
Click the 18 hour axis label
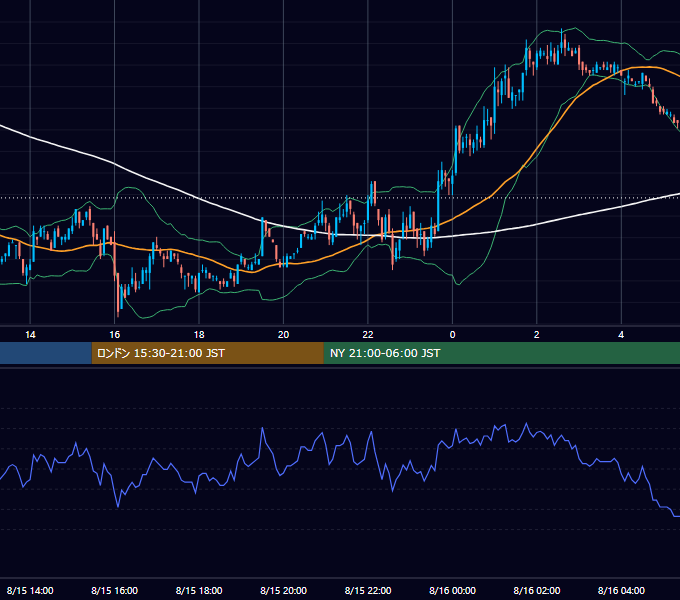point(199,335)
